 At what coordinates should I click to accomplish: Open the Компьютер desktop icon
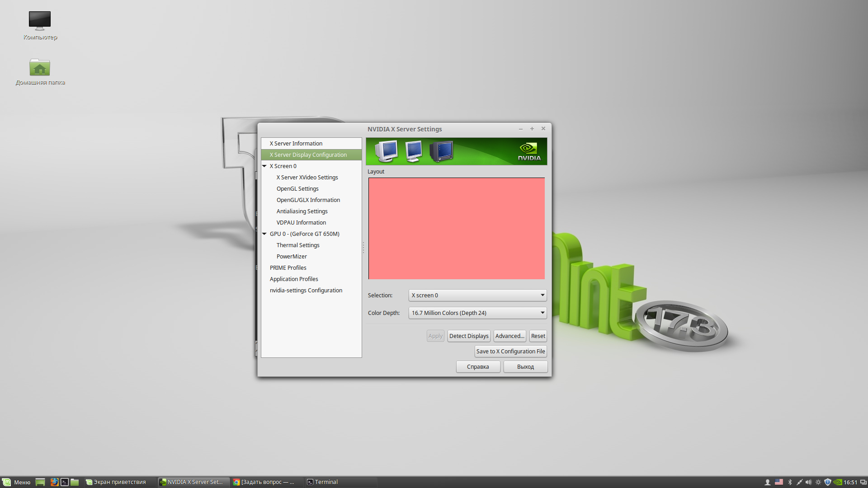point(40,25)
